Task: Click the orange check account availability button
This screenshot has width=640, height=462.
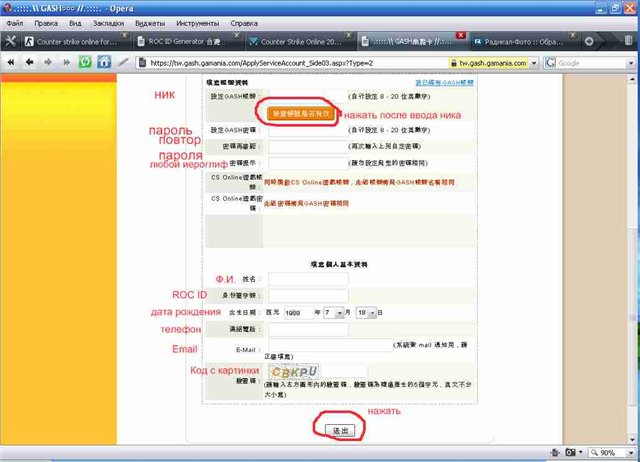Action: click(301, 114)
